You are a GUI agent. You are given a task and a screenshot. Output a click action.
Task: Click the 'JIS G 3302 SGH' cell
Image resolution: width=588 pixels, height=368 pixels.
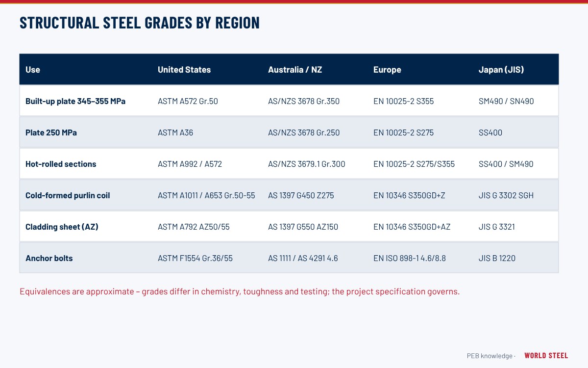click(x=506, y=195)
